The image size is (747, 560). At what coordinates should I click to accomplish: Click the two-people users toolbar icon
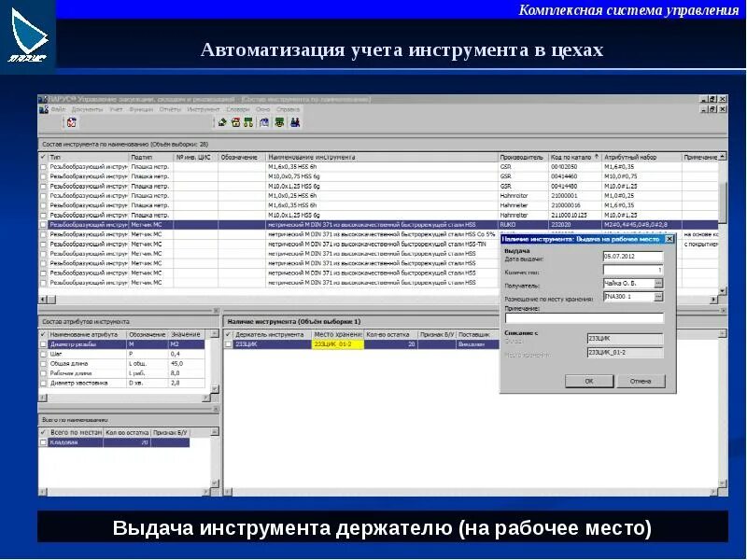295,123
